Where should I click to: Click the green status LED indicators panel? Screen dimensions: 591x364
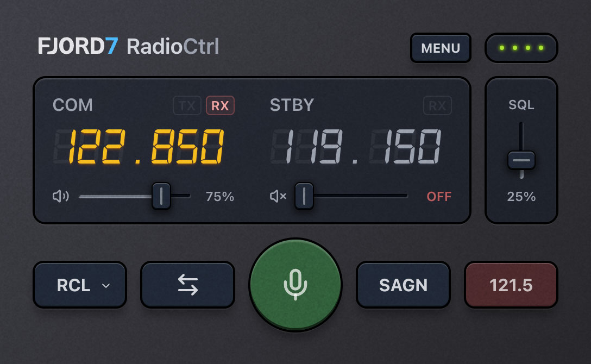pos(521,48)
